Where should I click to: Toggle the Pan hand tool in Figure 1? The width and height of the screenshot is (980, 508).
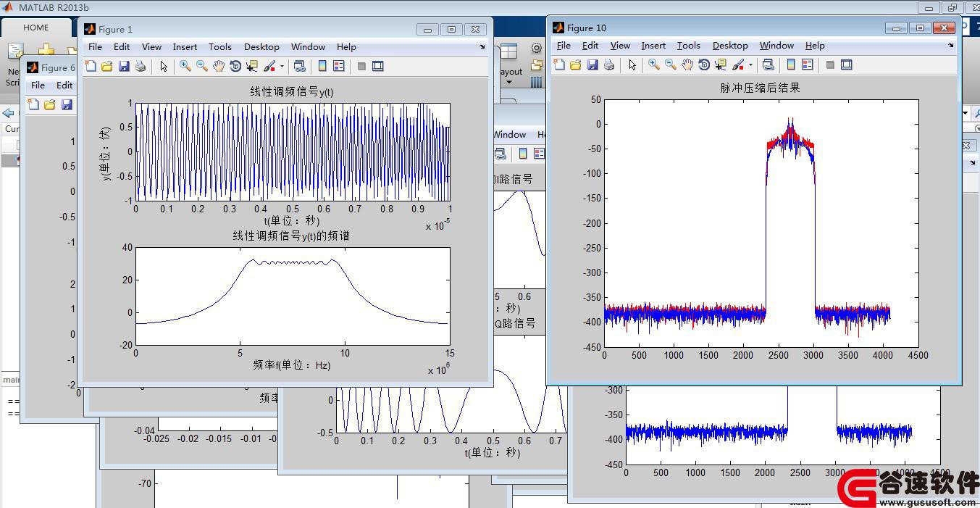coord(219,66)
